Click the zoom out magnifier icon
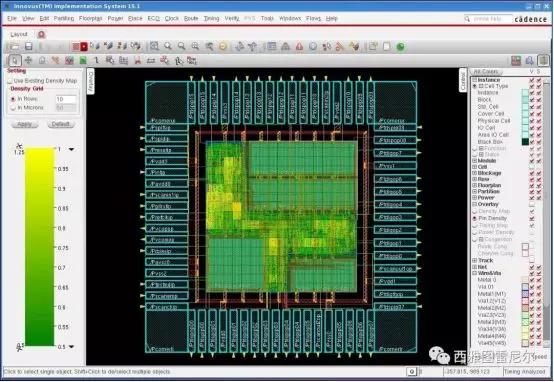The width and height of the screenshot is (554, 382). [x=181, y=46]
